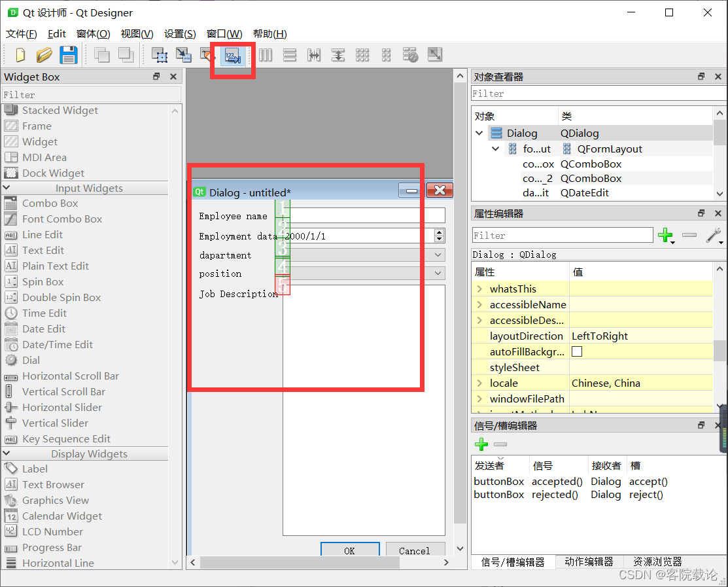Image resolution: width=728 pixels, height=587 pixels.
Task: Select the Edit Tab Order tool
Action: tap(232, 57)
